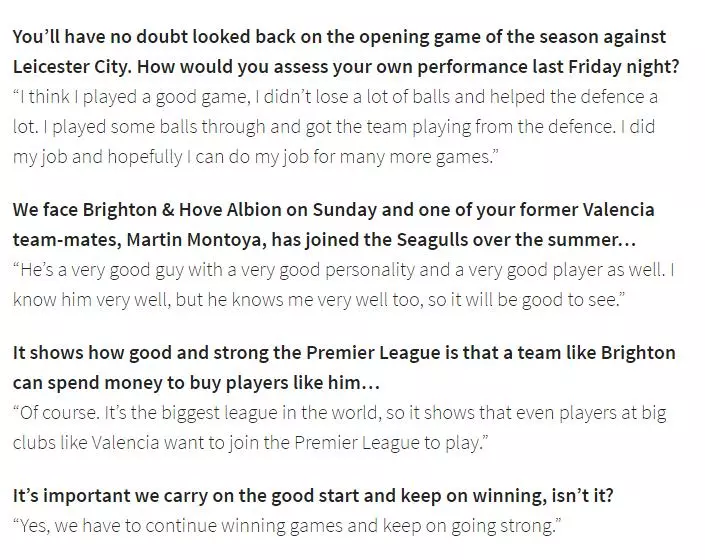Screen dimensions: 705x560
Task: Click the line 'can spend money to buy players like him'
Action: click(196, 383)
